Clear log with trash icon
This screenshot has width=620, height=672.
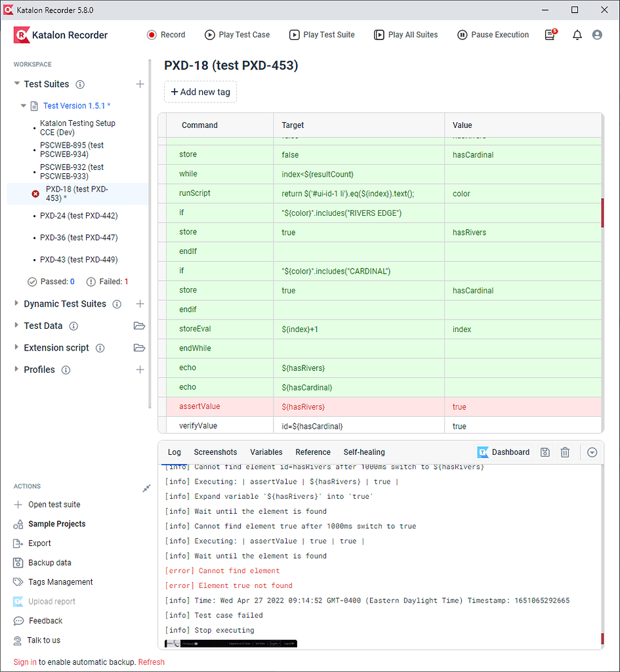[565, 452]
